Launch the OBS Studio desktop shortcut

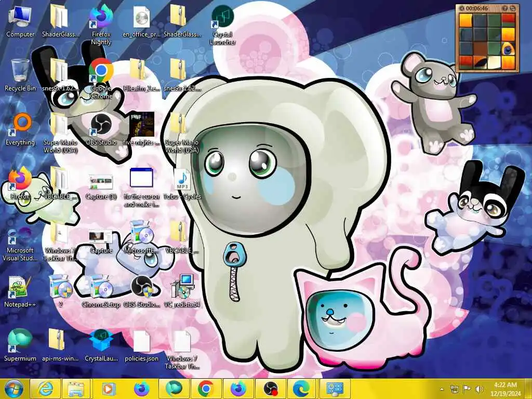(x=101, y=129)
